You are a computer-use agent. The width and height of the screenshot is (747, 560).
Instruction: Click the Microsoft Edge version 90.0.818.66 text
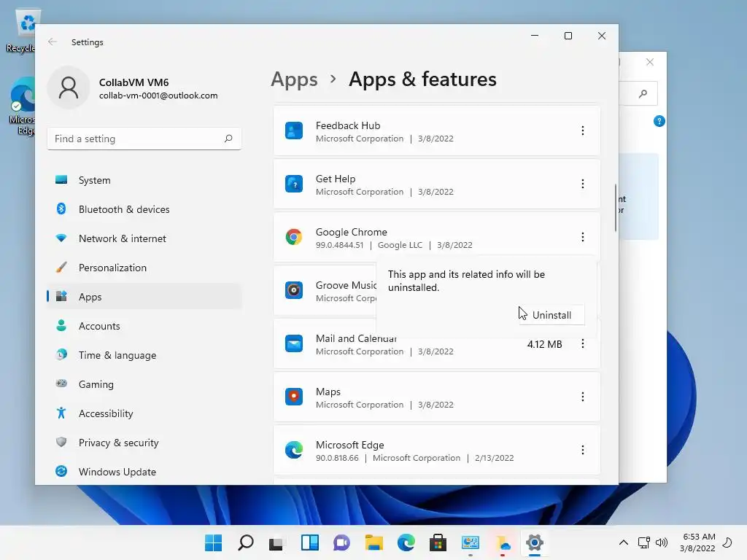click(337, 458)
